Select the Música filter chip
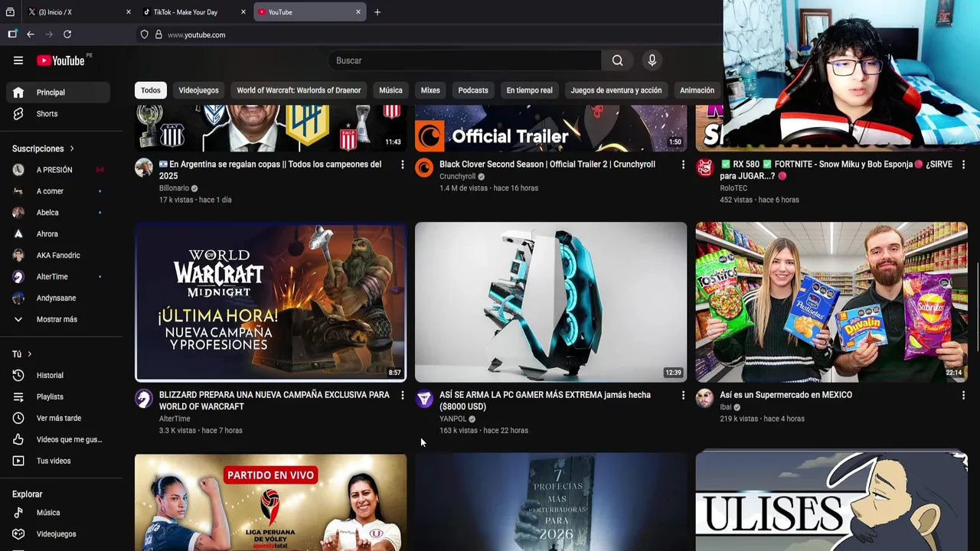This screenshot has height=551, width=980. [390, 90]
